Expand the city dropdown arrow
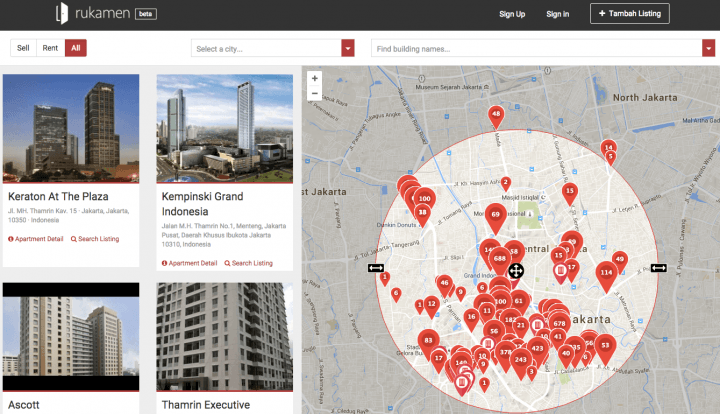 pos(348,48)
